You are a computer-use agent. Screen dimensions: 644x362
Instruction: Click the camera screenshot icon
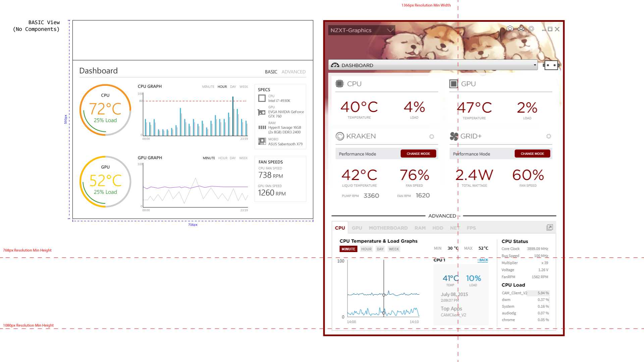pos(510,28)
